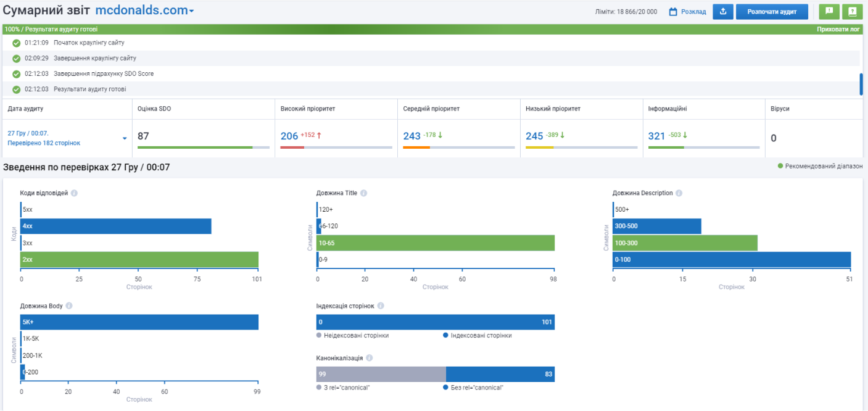The image size is (868, 411).
Task: Click Приховати лог to hide log
Action: [x=838, y=29]
